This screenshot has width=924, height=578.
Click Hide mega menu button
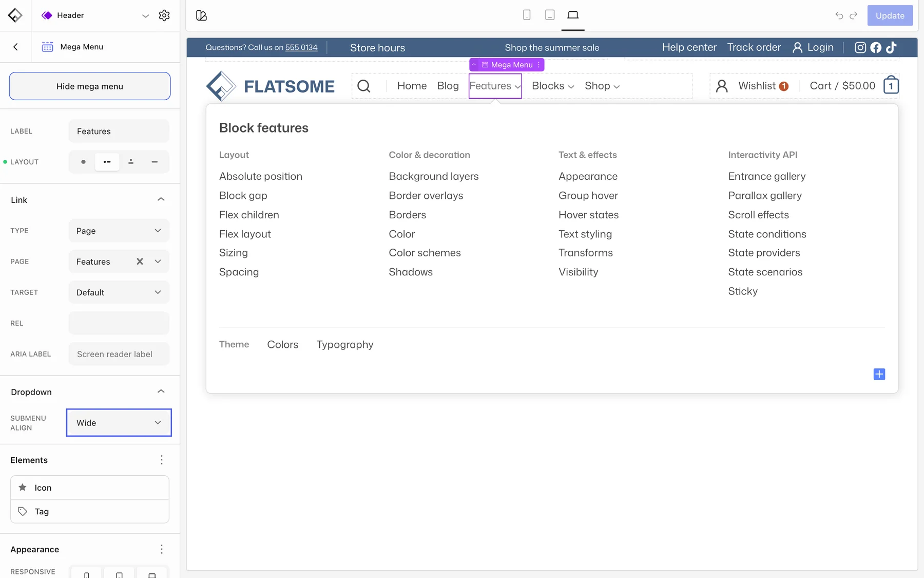coord(90,86)
